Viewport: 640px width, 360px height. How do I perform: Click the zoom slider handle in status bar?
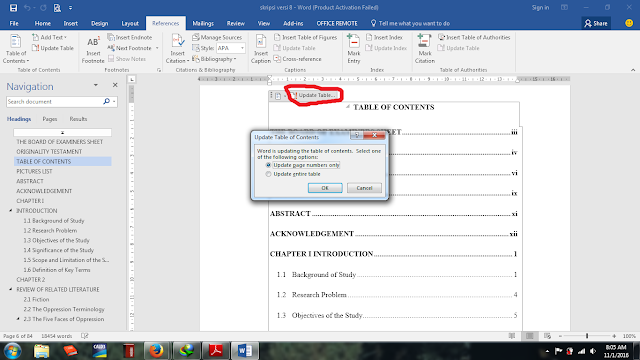(587, 336)
